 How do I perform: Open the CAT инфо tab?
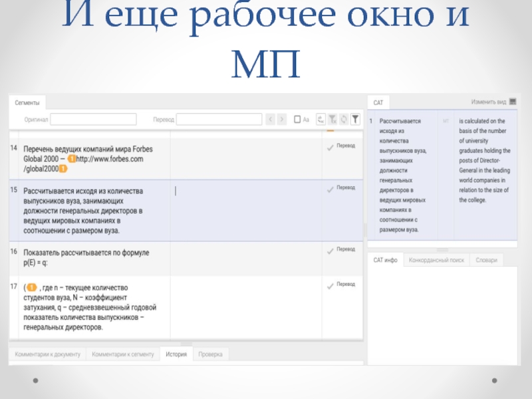(386, 260)
